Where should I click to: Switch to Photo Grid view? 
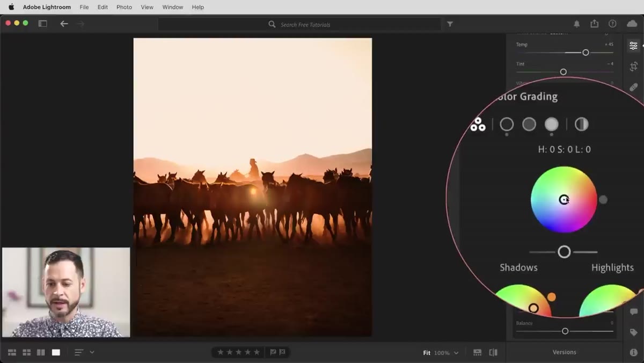12,353
